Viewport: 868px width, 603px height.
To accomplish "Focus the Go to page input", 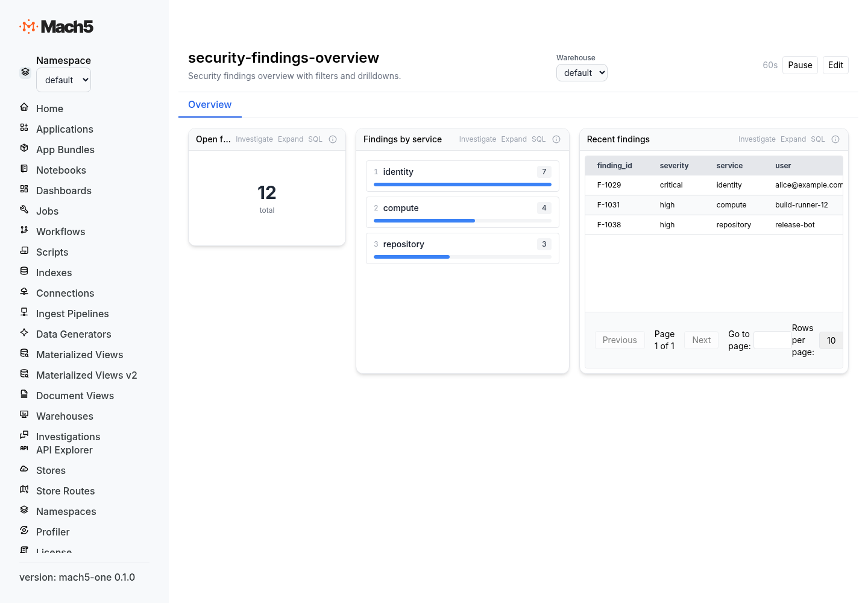I will [x=773, y=340].
